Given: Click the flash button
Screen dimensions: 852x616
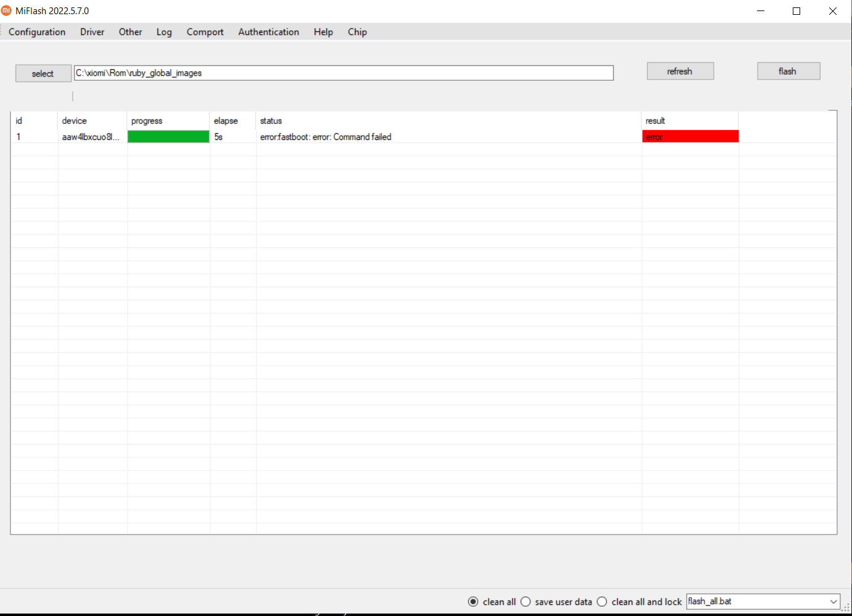Looking at the screenshot, I should 788,72.
